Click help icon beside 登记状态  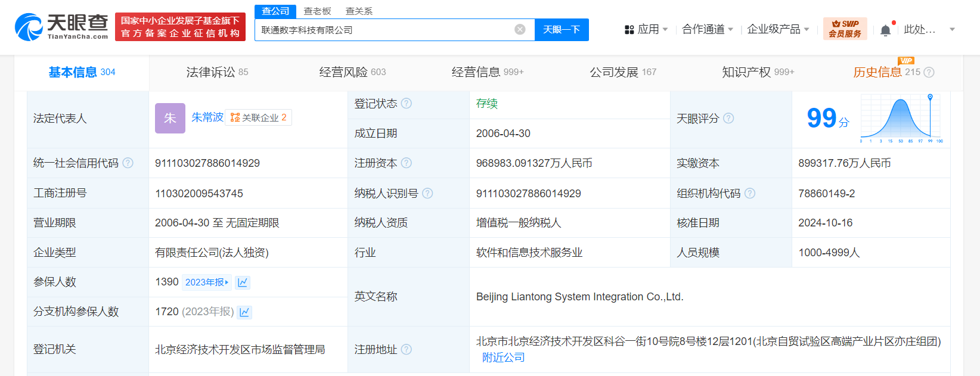407,104
